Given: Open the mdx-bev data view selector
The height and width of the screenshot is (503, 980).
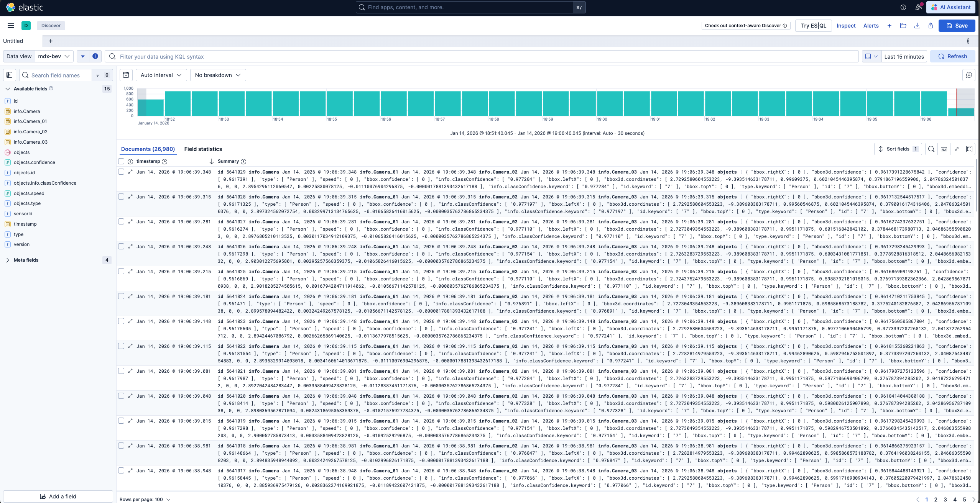Looking at the screenshot, I should click(x=54, y=56).
